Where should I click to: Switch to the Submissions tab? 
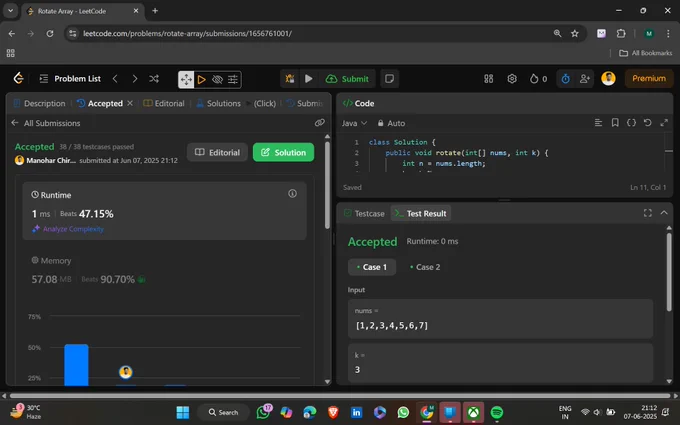pyautogui.click(x=305, y=103)
